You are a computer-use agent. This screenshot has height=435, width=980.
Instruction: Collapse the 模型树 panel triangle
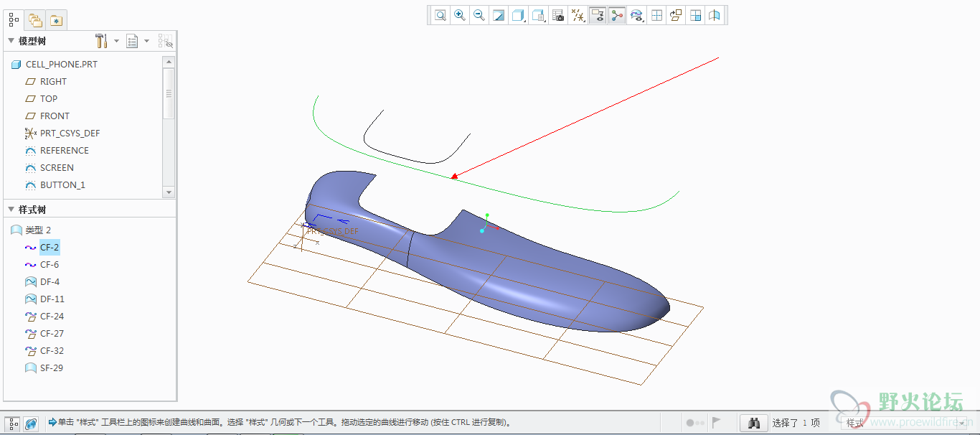tap(11, 41)
